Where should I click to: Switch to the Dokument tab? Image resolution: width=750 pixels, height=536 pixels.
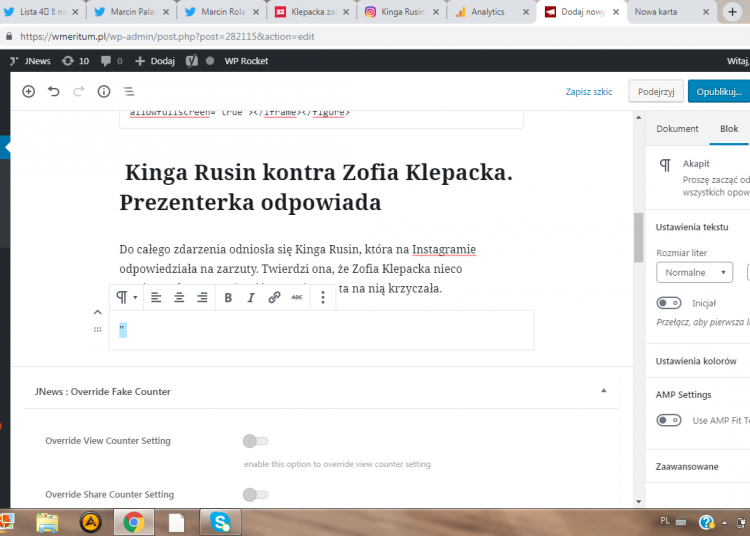677,129
